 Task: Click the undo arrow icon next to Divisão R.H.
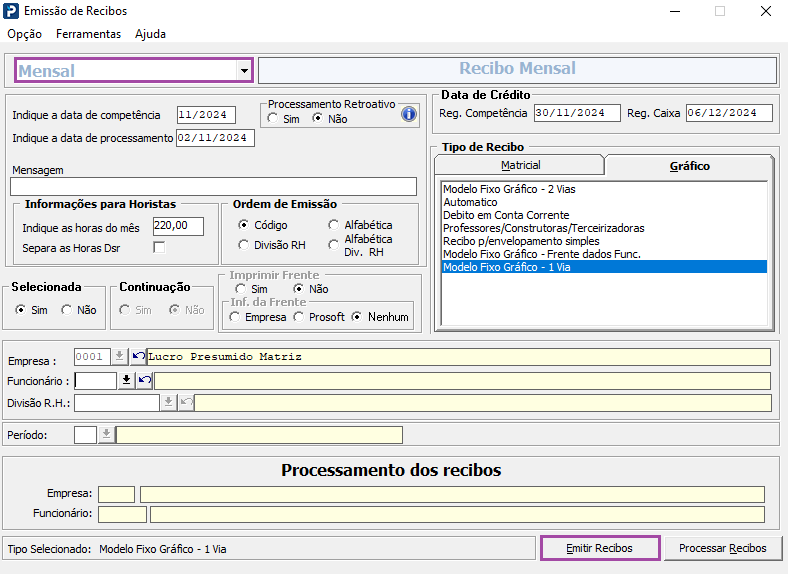186,402
